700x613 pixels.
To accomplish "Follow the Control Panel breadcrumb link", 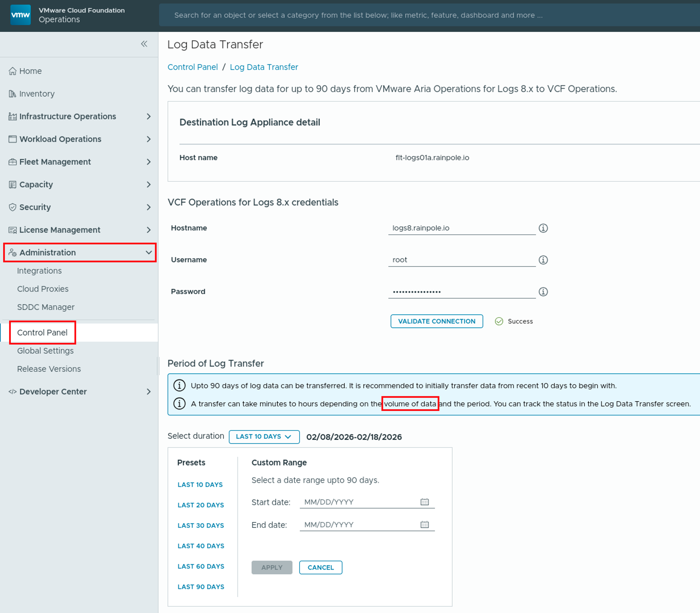I will tap(193, 67).
